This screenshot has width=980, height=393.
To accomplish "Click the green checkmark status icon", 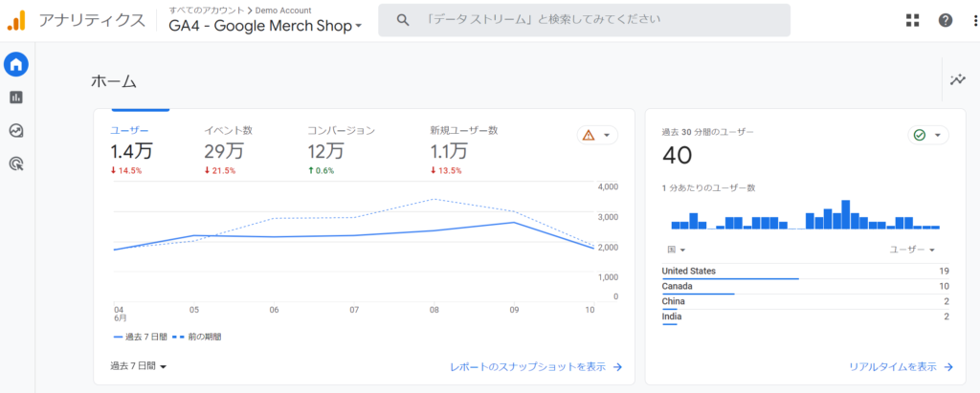I will [x=920, y=135].
